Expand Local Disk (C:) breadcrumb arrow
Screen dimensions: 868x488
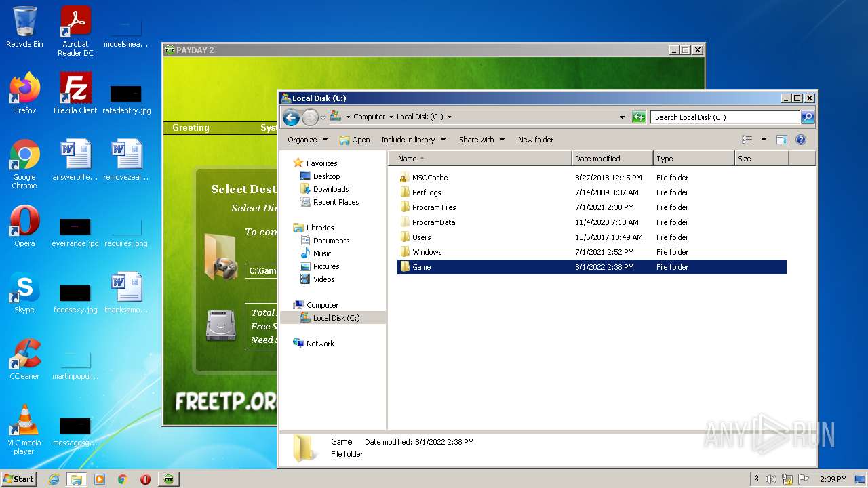[449, 117]
